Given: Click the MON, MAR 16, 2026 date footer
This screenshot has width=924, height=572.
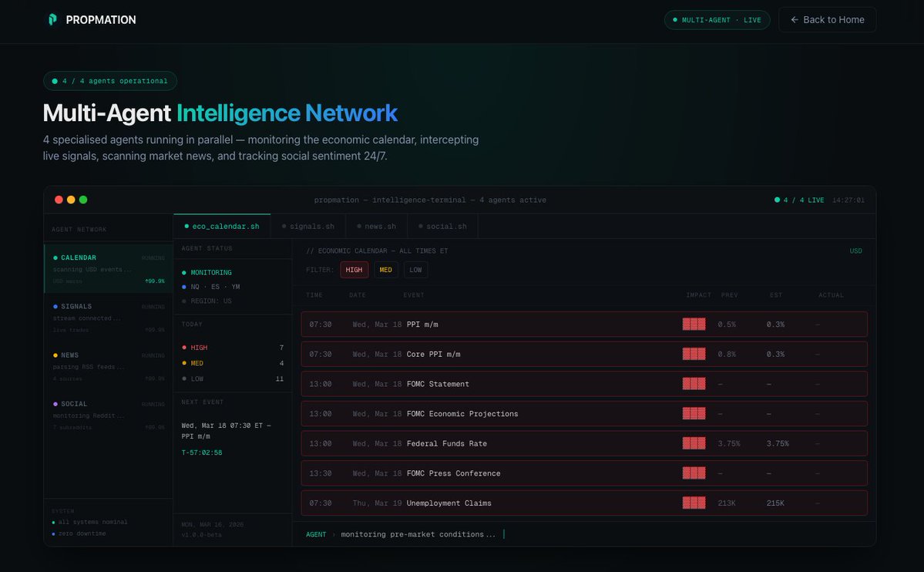Looking at the screenshot, I should pyautogui.click(x=213, y=525).
